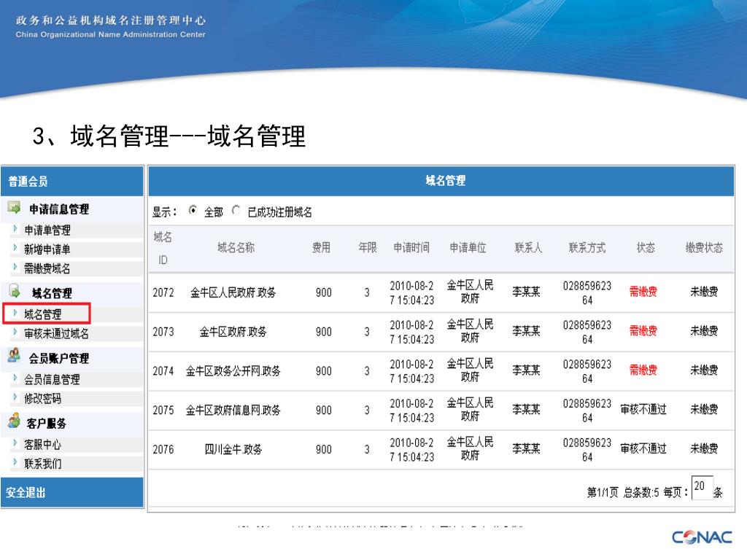Click domain ID 2072

coord(163,292)
